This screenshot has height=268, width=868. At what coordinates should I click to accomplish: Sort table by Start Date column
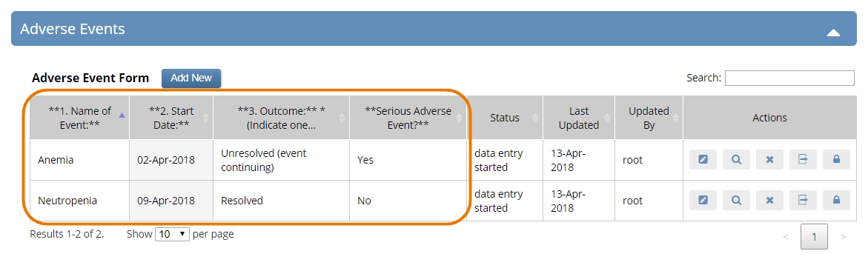tap(172, 118)
